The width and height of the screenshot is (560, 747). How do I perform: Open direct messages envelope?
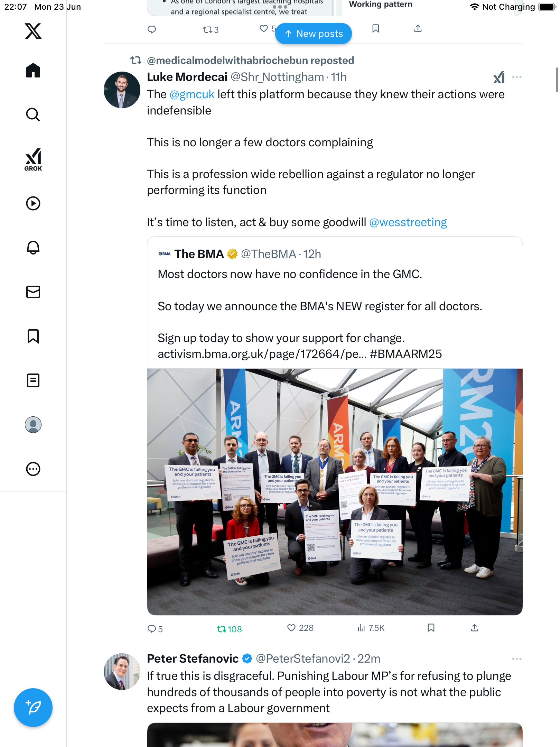point(33,292)
